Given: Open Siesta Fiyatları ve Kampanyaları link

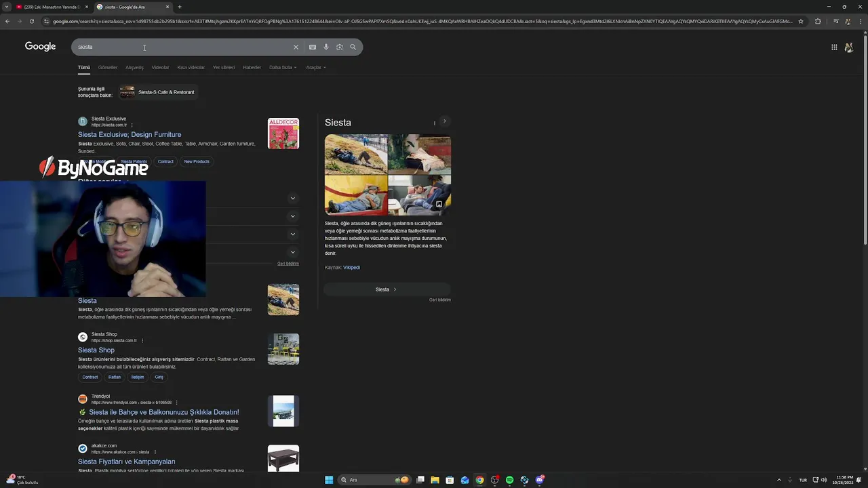Looking at the screenshot, I should [x=127, y=462].
